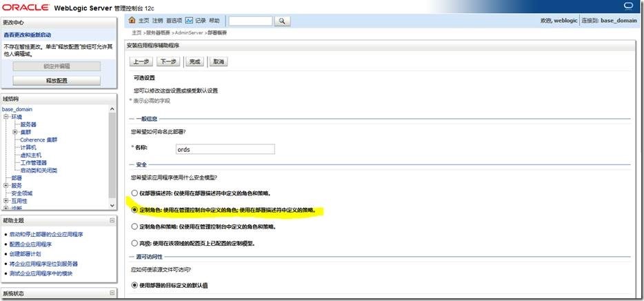Open help link 创建部署计划
This screenshot has height=301, width=644.
[26, 254]
